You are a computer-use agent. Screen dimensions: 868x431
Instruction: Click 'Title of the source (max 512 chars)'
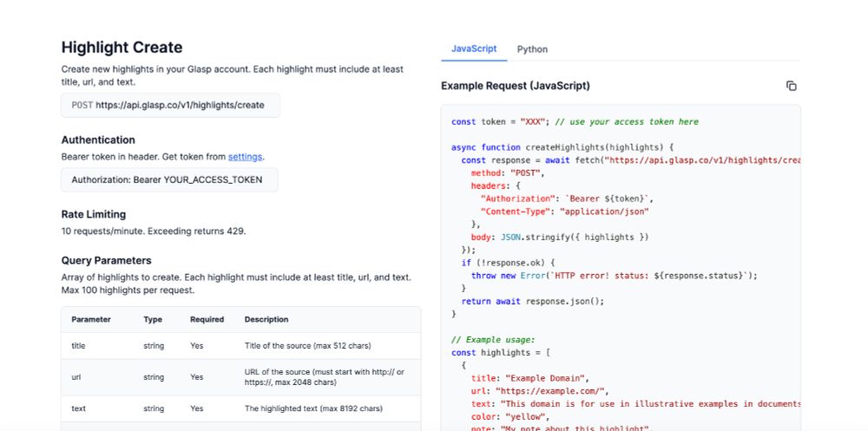[308, 346]
